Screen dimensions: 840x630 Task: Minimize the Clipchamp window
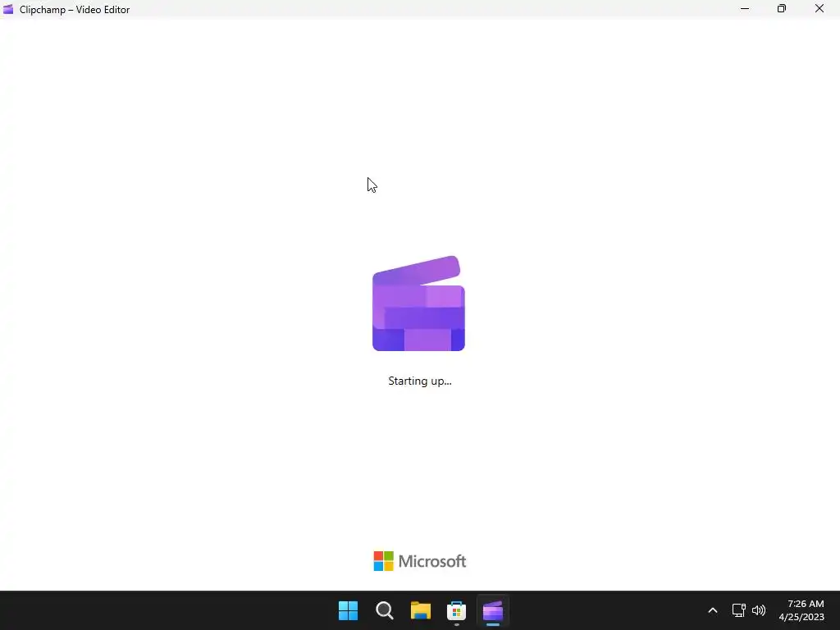tap(745, 9)
